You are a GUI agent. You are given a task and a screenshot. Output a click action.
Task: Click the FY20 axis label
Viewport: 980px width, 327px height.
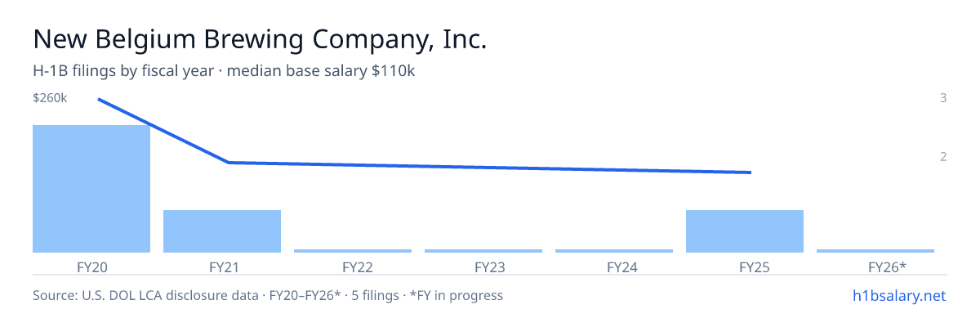click(91, 267)
